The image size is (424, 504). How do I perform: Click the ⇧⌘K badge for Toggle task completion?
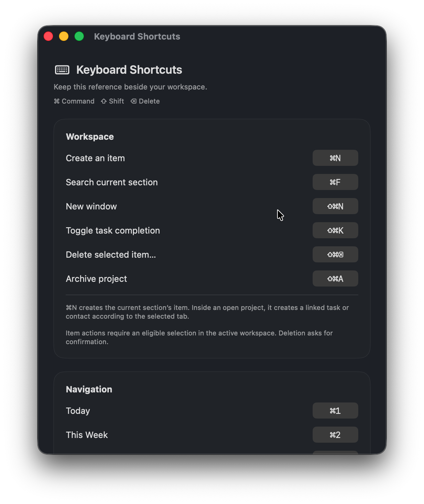point(335,230)
